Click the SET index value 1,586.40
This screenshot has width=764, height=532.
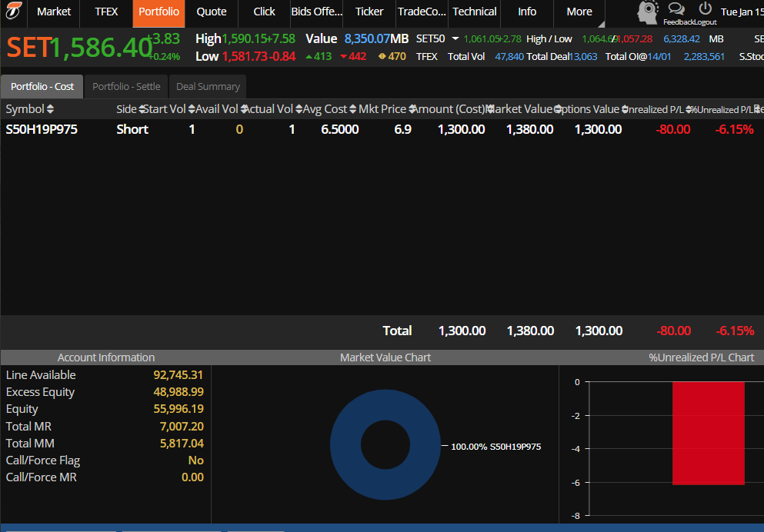click(101, 48)
